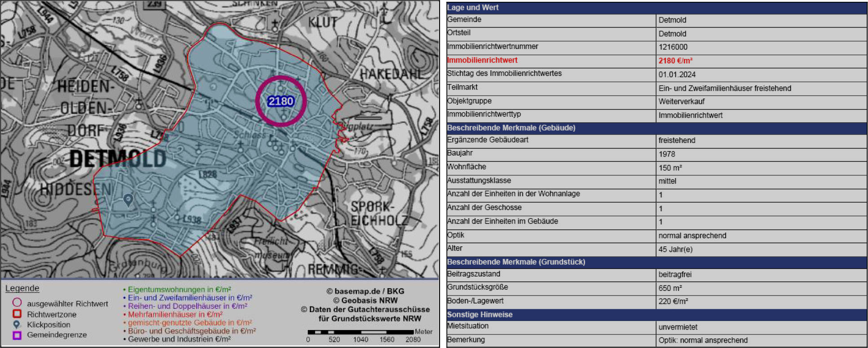Click the Beschreibende Merkmale (Gebäude) section header
The width and height of the screenshot is (868, 348).
pos(657,128)
